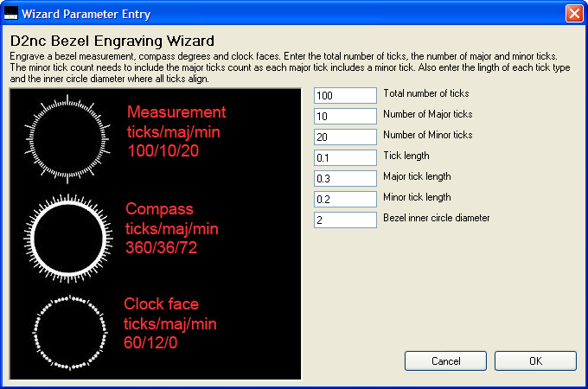This screenshot has height=389, width=588.
Task: Click the red '100/10/20' text
Action: click(x=163, y=151)
